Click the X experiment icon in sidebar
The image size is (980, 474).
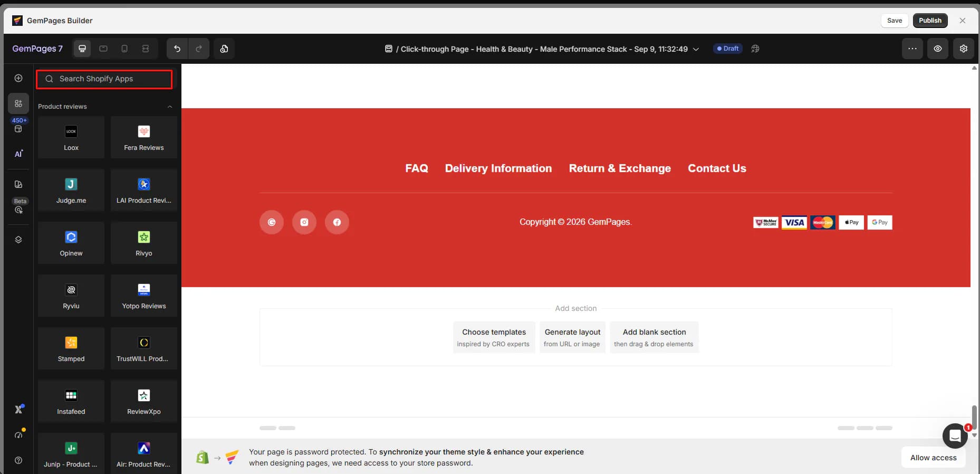(x=19, y=409)
